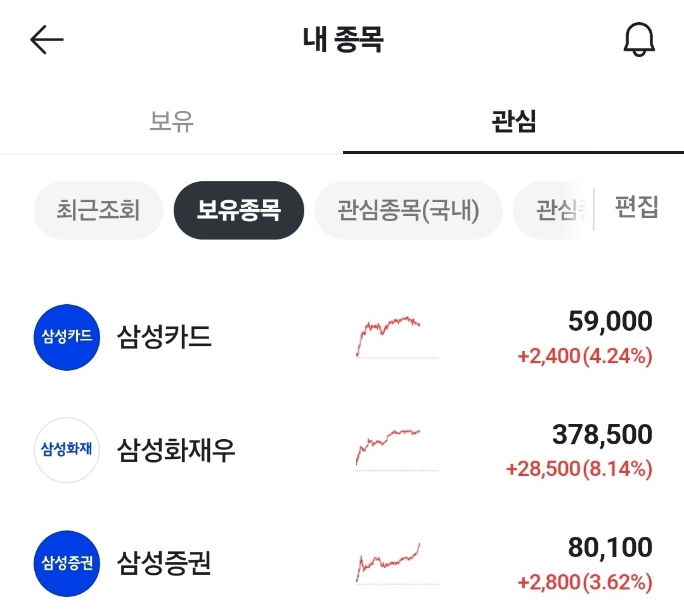Select the 보유종목 filter chip
The image size is (684, 616).
click(238, 210)
